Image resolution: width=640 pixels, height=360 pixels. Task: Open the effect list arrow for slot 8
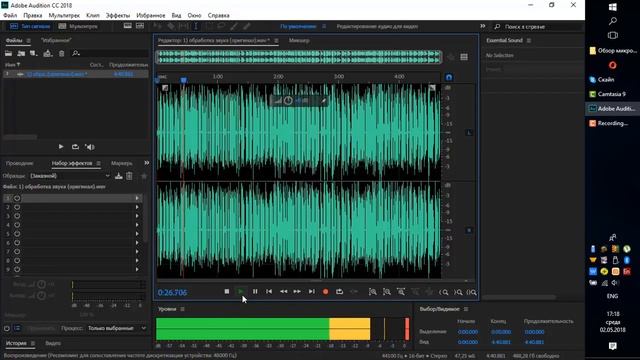[x=137, y=260]
